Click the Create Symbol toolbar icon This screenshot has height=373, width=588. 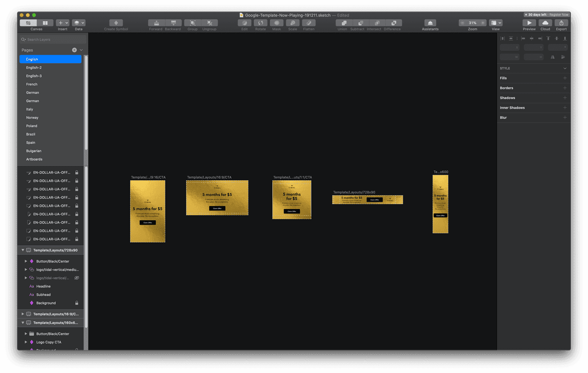click(116, 23)
